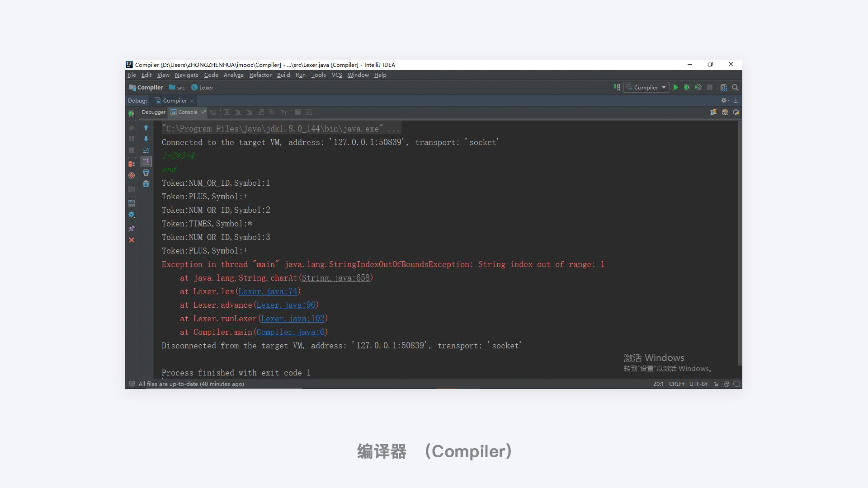This screenshot has width=868, height=488.
Task: Open the Lexer.java:96 stack trace link
Action: 286,305
